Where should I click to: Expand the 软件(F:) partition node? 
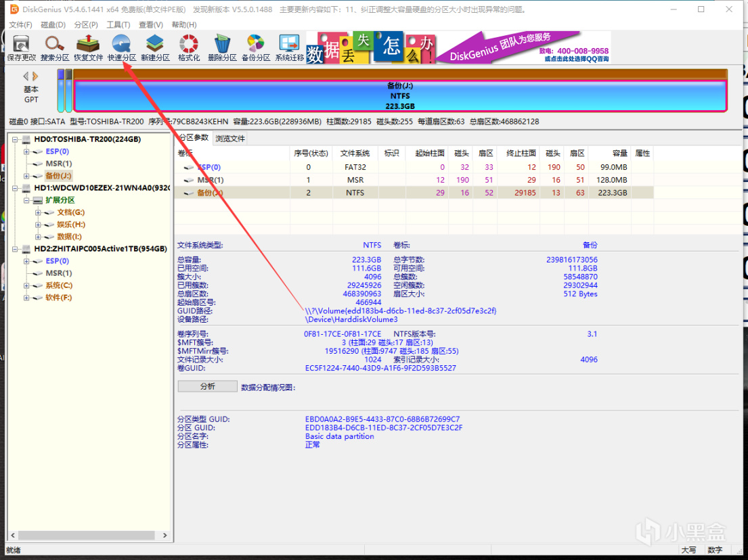pyautogui.click(x=26, y=298)
